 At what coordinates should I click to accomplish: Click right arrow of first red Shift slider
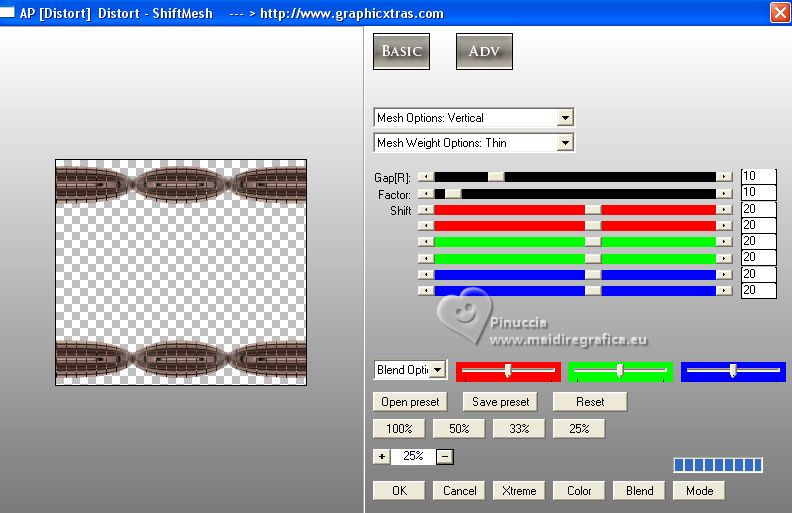click(x=724, y=210)
